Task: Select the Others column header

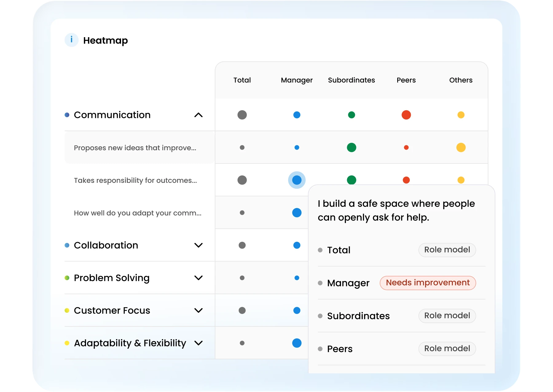Action: (x=461, y=80)
